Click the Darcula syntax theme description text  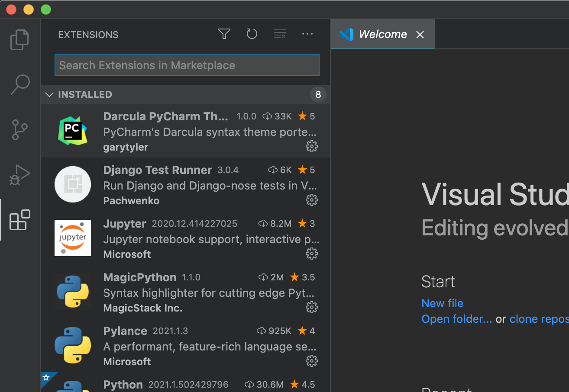pos(210,132)
